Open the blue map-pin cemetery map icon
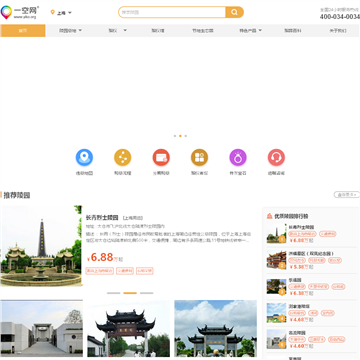The image size is (360, 360). point(84,157)
